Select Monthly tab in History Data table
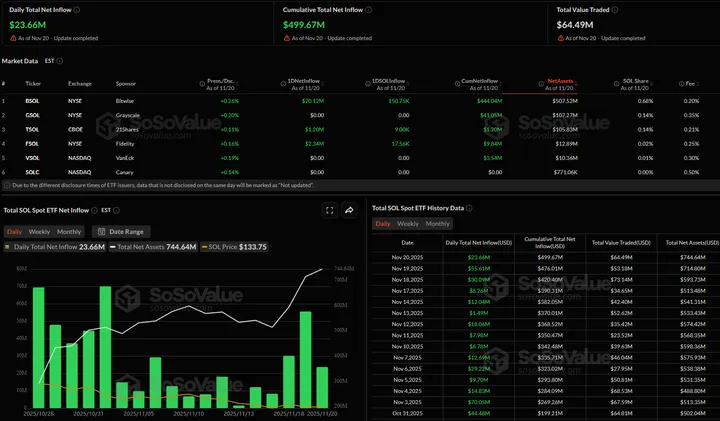The width and height of the screenshot is (720, 421). 437,223
